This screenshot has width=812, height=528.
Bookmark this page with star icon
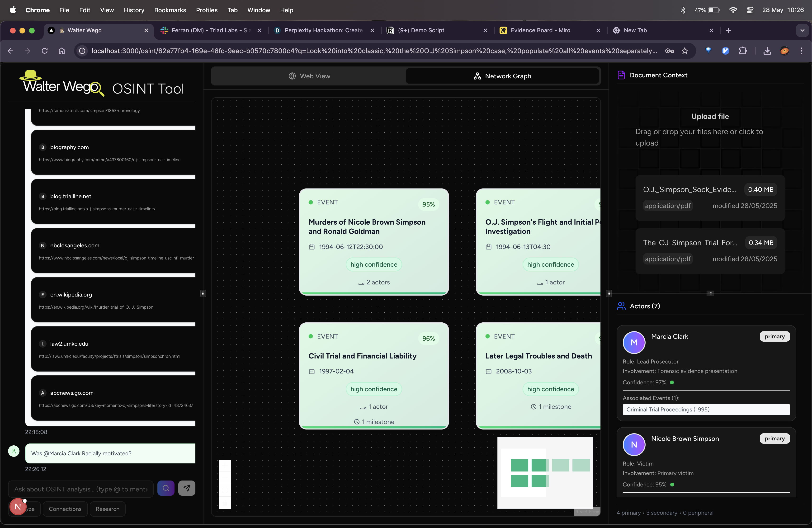click(685, 51)
